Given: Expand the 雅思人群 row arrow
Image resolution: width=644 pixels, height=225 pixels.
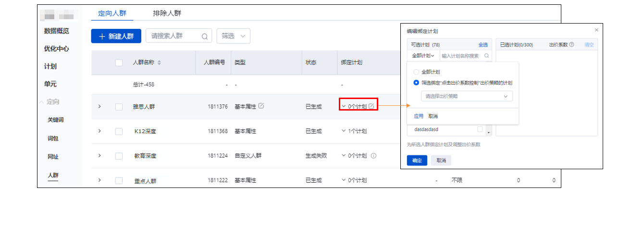Looking at the screenshot, I should pyautogui.click(x=99, y=106).
